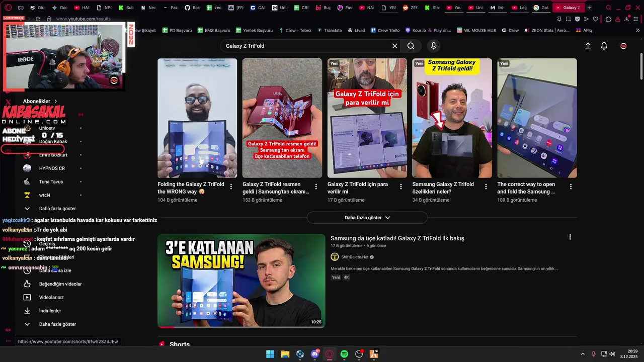Switch to the 'Sub' tab
The width and height of the screenshot is (644, 362).
(126, 8)
